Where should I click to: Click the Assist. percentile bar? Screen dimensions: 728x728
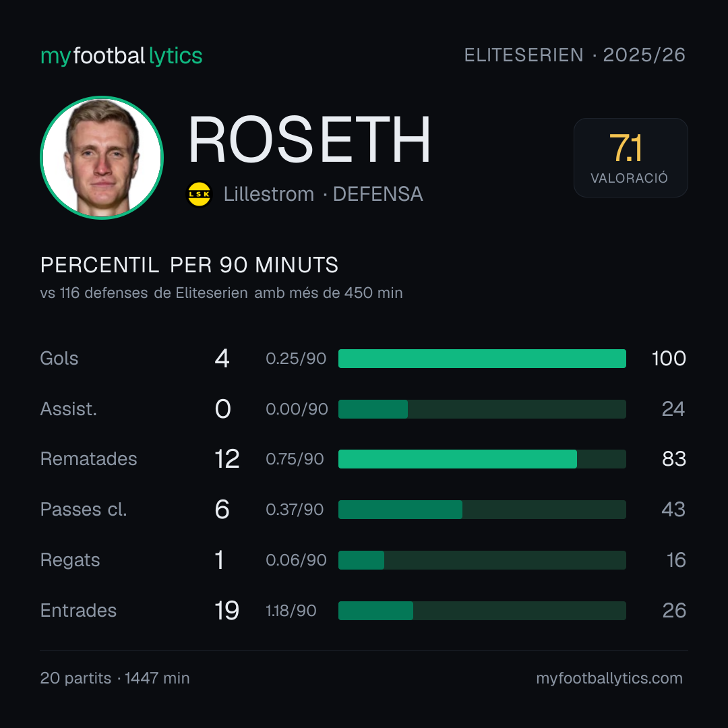(x=482, y=409)
